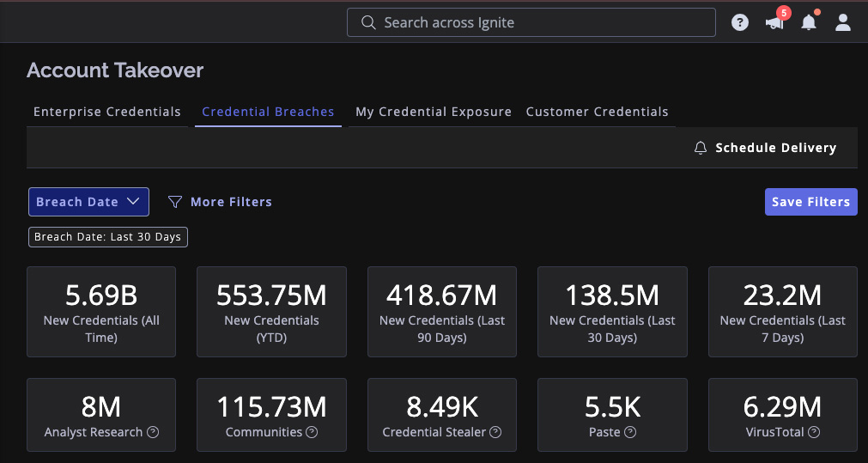Click the 6.29M VirusTotal value
The height and width of the screenshot is (463, 868).
pos(782,407)
